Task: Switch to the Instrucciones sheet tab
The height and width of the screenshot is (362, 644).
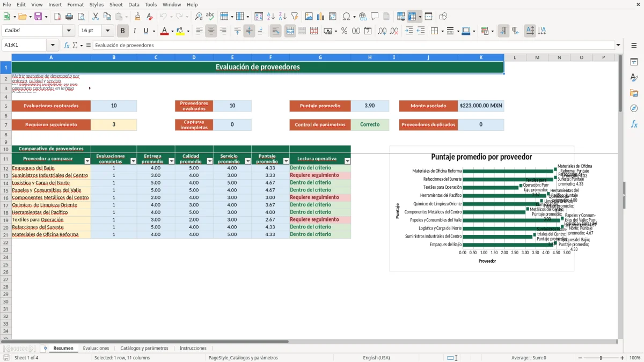Action: click(x=192, y=348)
